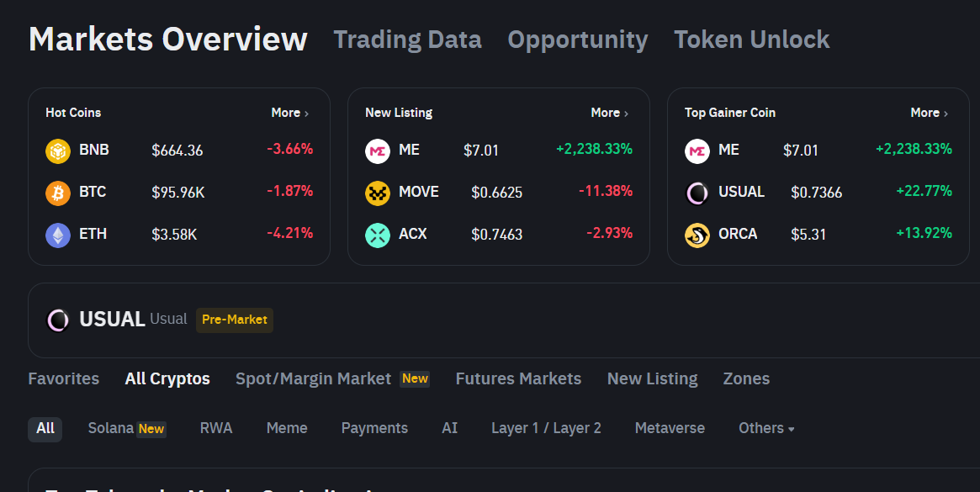Click BNB change -3.66%
Screen dimensions: 980x492
(290, 150)
